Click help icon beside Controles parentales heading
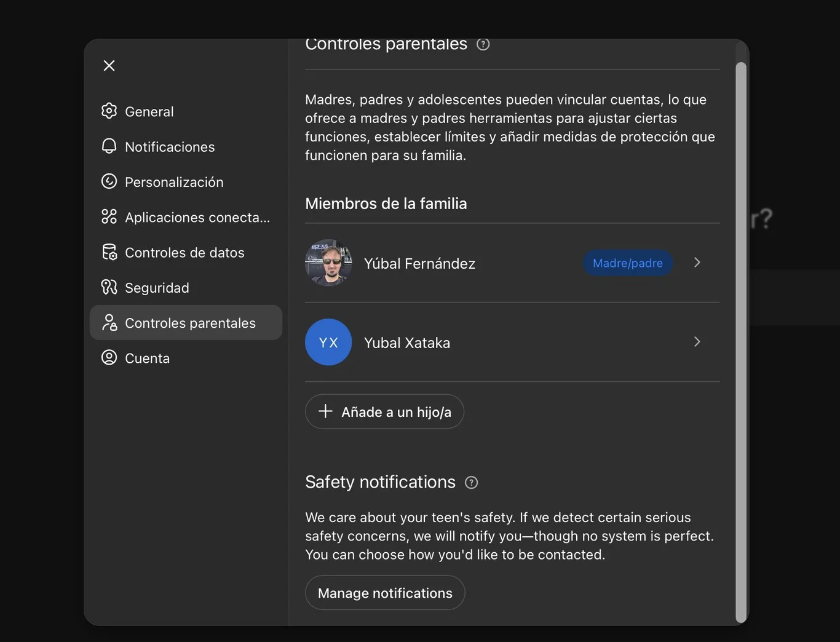The width and height of the screenshot is (840, 642). pyautogui.click(x=483, y=44)
